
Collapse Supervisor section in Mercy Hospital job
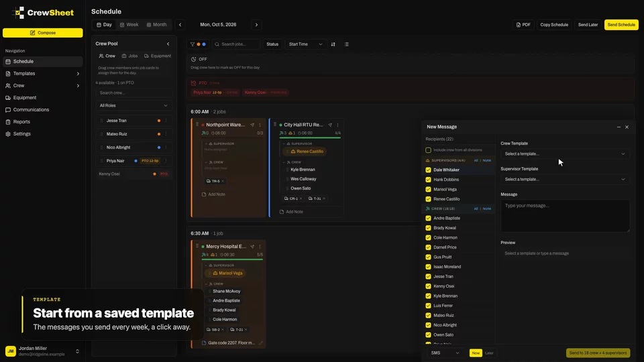(x=206, y=265)
